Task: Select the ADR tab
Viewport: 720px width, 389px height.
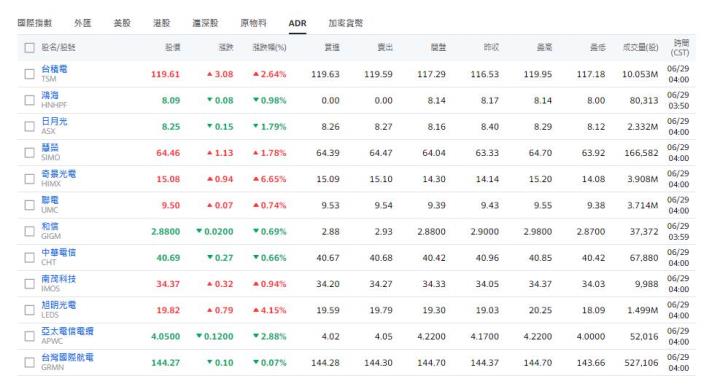Action: click(298, 23)
